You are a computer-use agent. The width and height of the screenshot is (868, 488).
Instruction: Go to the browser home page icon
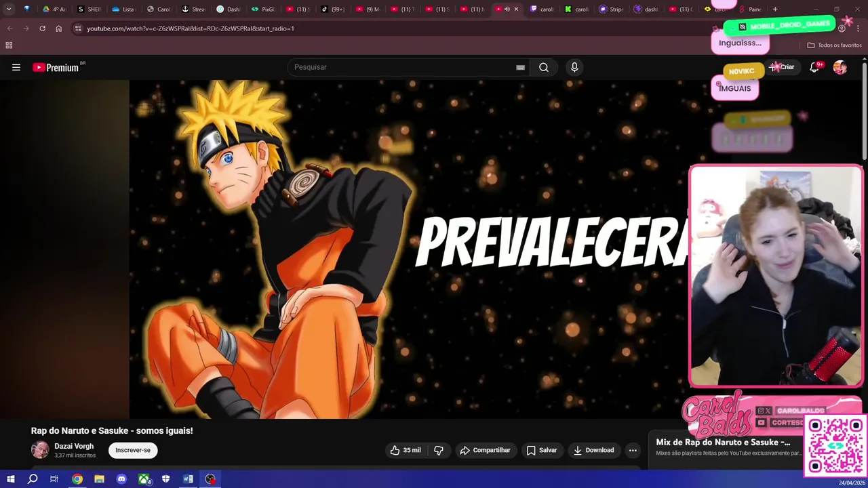click(58, 28)
